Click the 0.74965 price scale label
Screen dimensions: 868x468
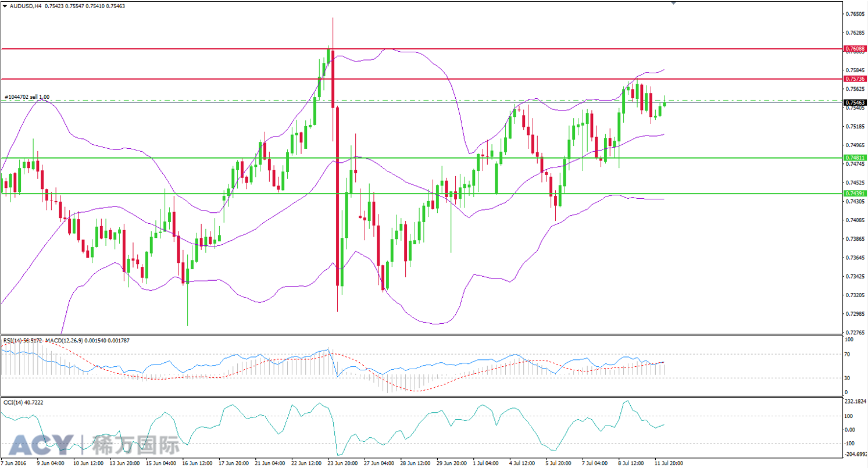point(856,145)
